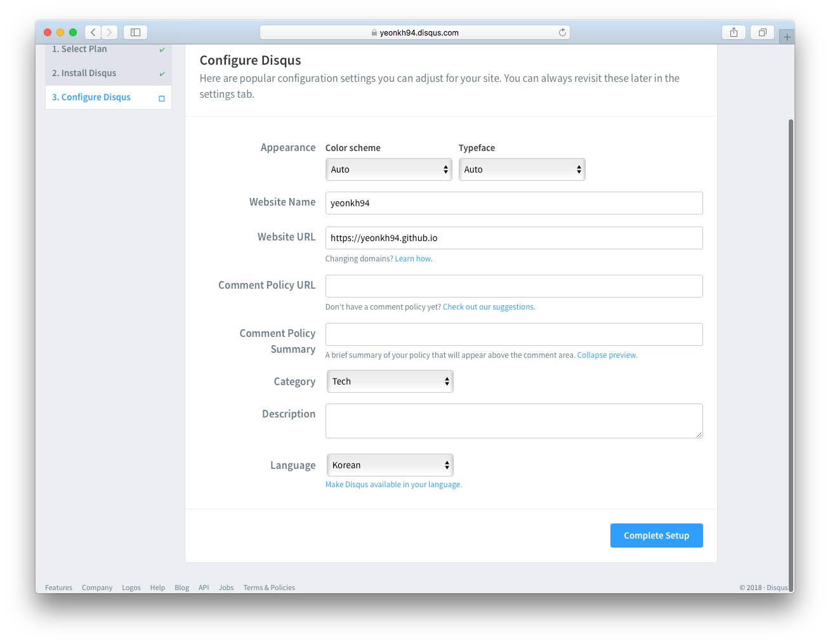Reload the page using refresh icon
The height and width of the screenshot is (644, 830).
tap(562, 32)
